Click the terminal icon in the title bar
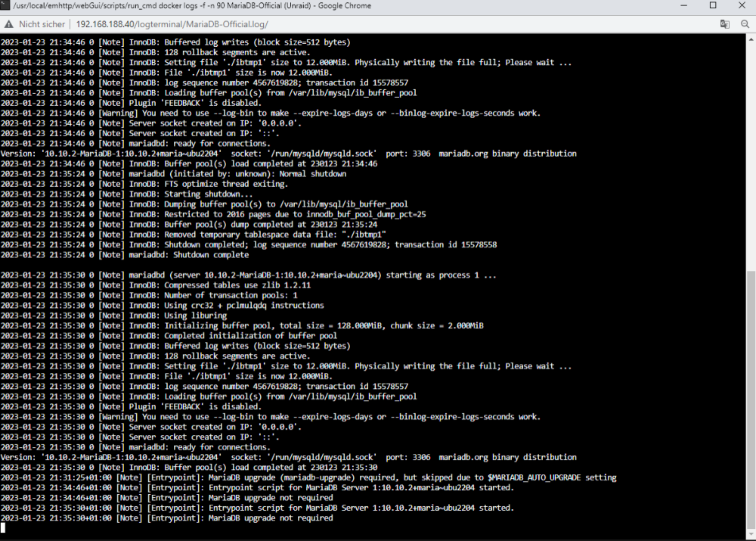The image size is (756, 541). 5,6
